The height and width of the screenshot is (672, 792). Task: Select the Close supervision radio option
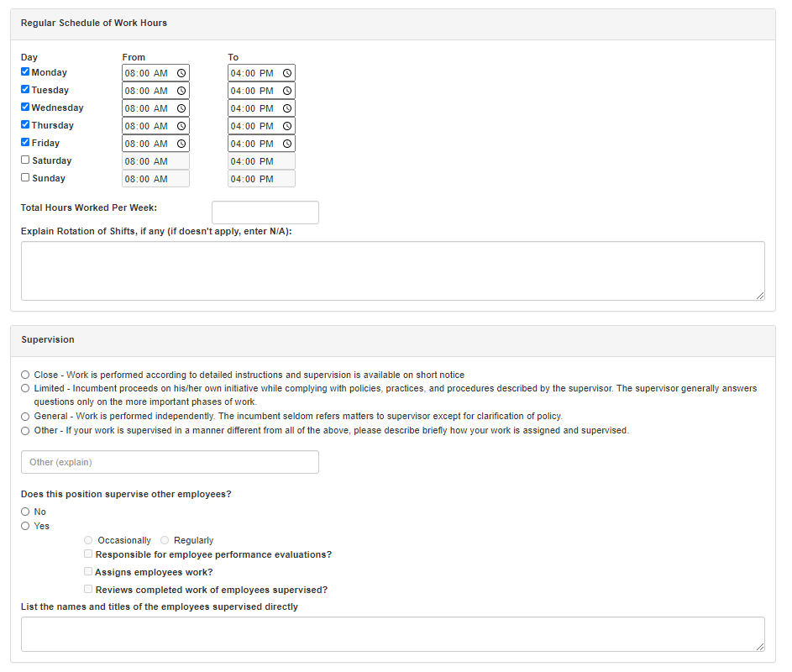[25, 375]
